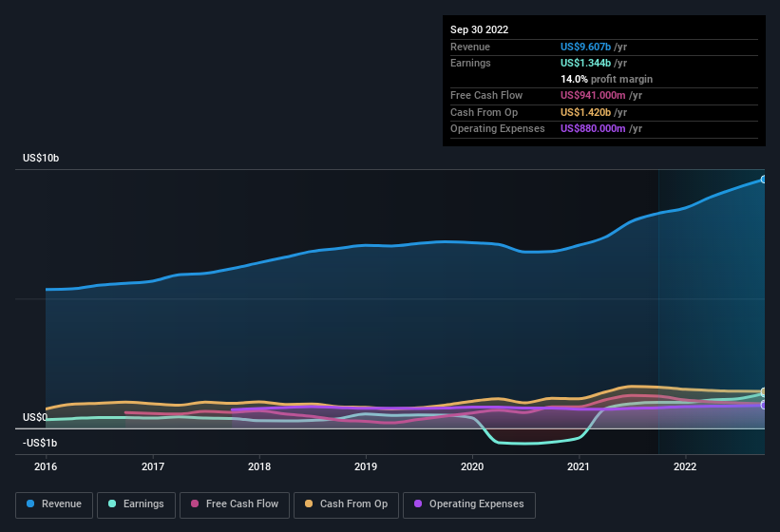Click the US$9.607b revenue value
The width and height of the screenshot is (780, 532).
[585, 47]
